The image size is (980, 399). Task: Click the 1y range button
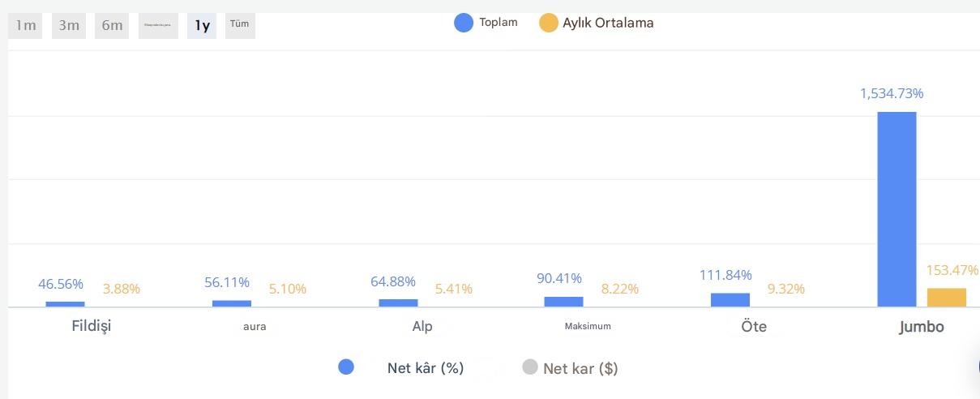click(x=202, y=25)
